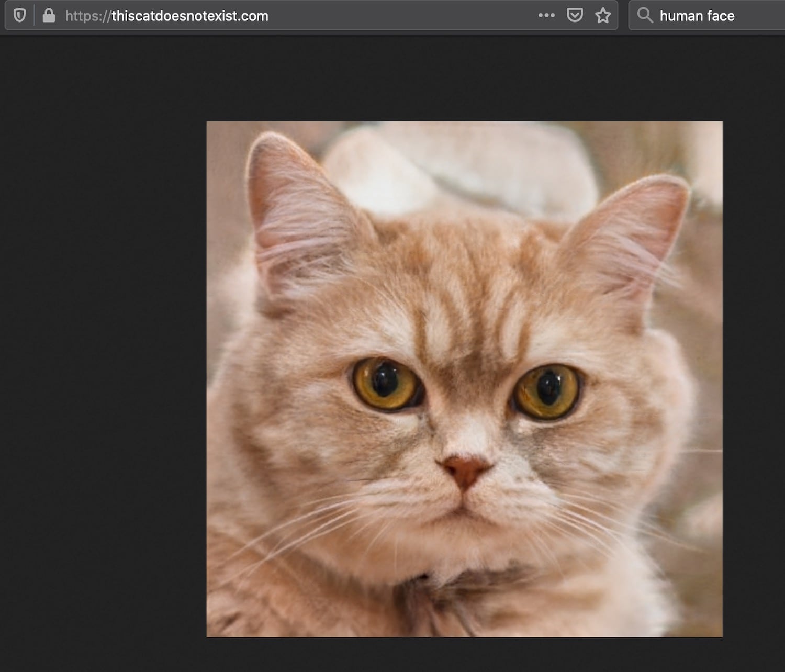
Task: Select the thiscatdoesnotexist.com address text
Action: [x=189, y=16]
